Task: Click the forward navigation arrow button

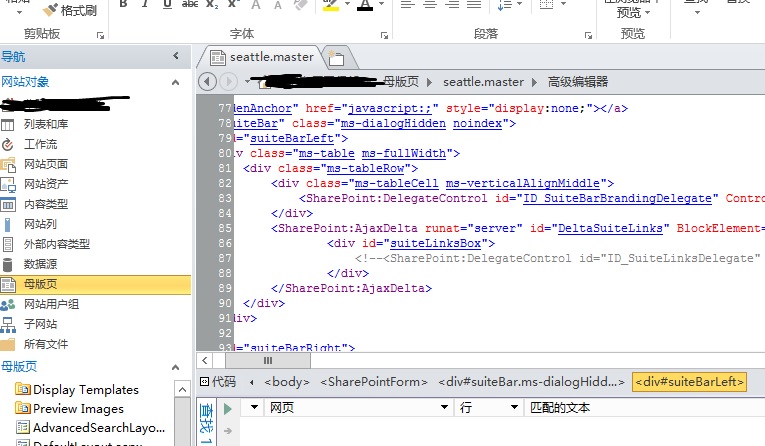Action: coord(228,81)
